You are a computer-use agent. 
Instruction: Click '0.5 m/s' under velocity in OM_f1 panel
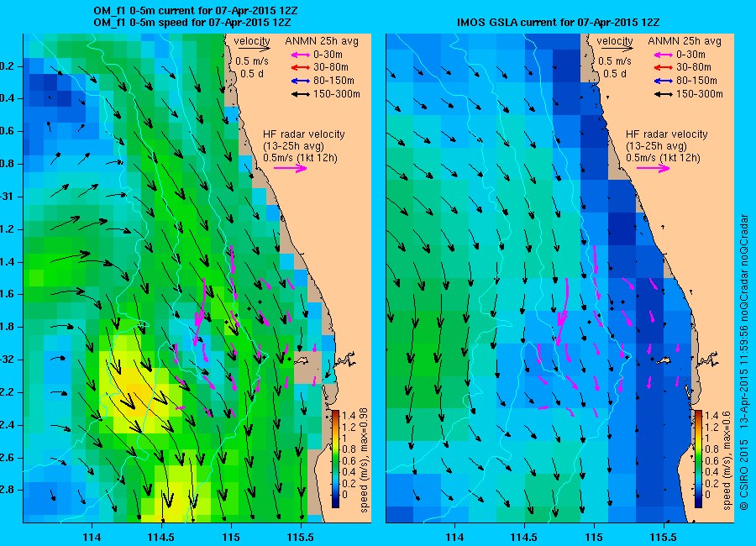252,61
